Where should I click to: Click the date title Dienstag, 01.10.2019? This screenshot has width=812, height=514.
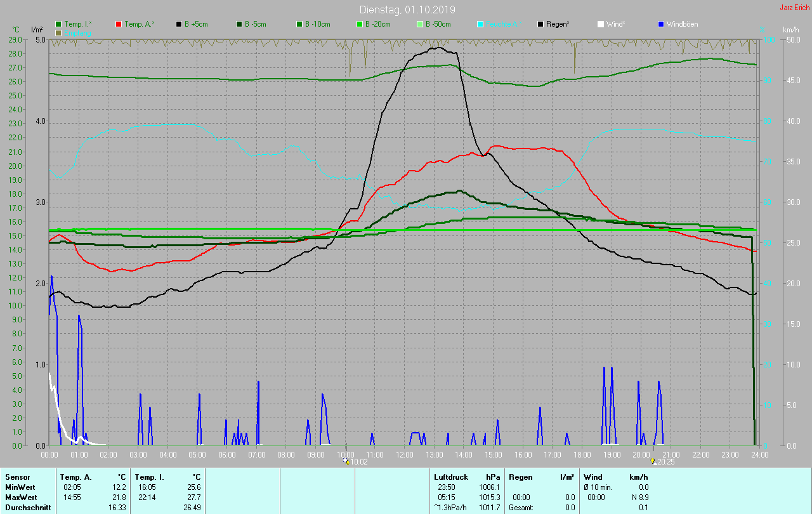pyautogui.click(x=407, y=10)
